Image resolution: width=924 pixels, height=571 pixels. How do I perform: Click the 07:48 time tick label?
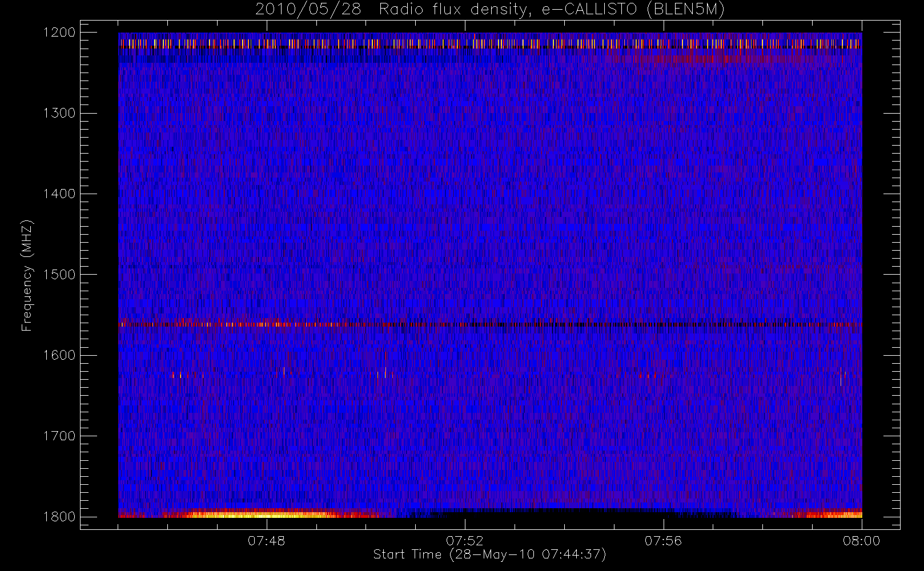[x=266, y=541]
